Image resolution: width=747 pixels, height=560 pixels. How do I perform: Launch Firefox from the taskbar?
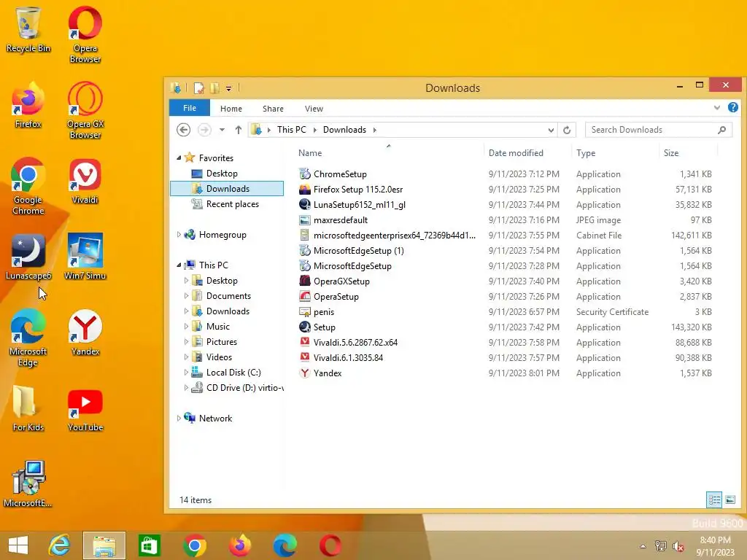point(239,545)
